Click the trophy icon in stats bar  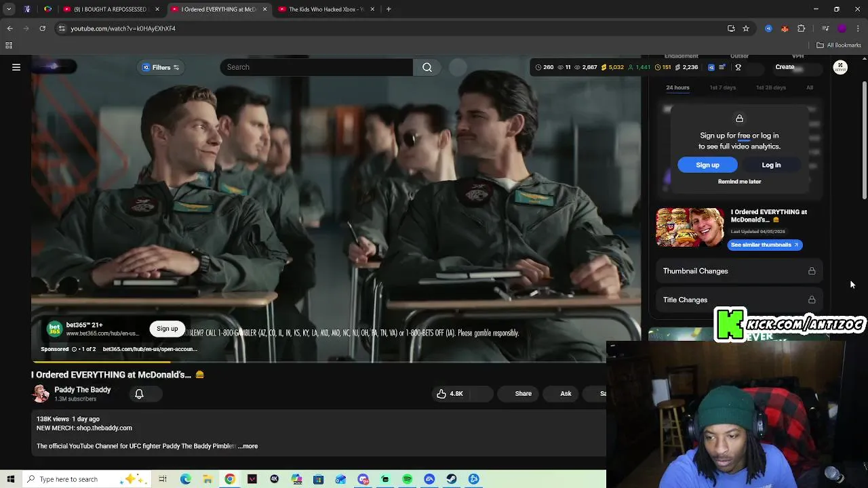[738, 67]
